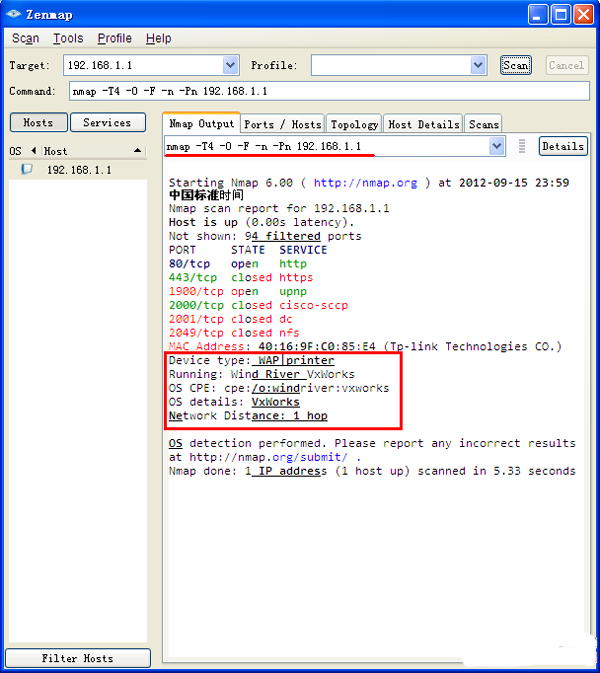Open the Topology tab

click(354, 124)
